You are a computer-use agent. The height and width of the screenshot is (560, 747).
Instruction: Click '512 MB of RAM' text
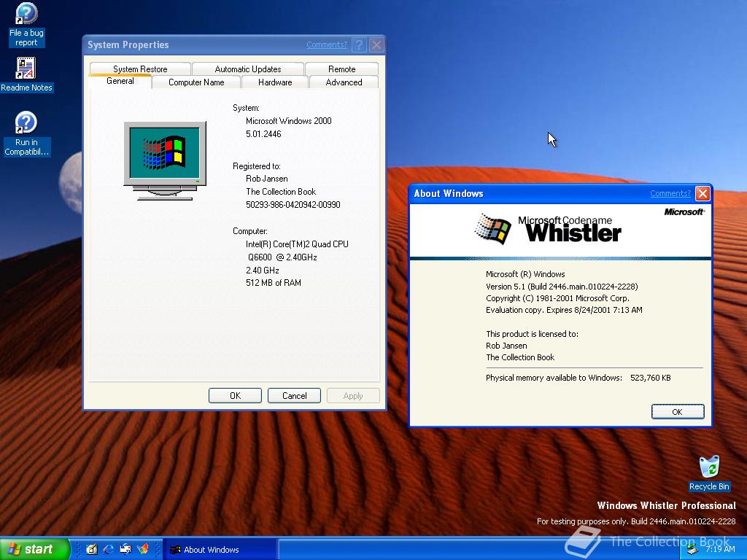tap(274, 283)
